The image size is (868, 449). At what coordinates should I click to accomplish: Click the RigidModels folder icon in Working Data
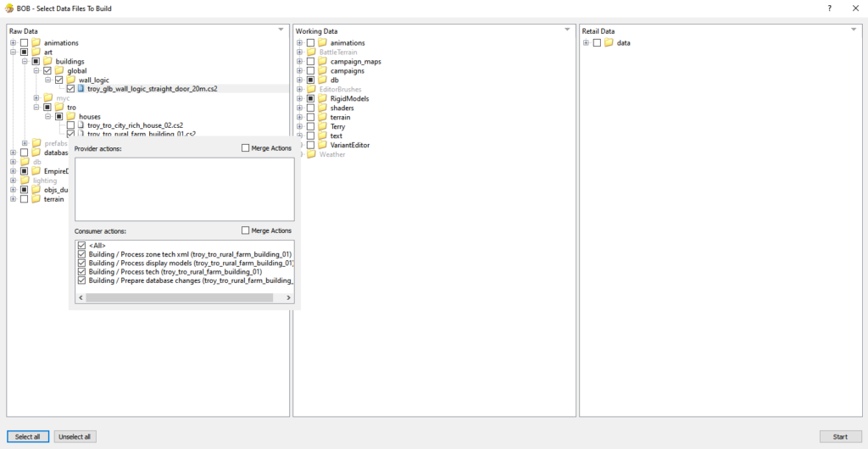322,98
